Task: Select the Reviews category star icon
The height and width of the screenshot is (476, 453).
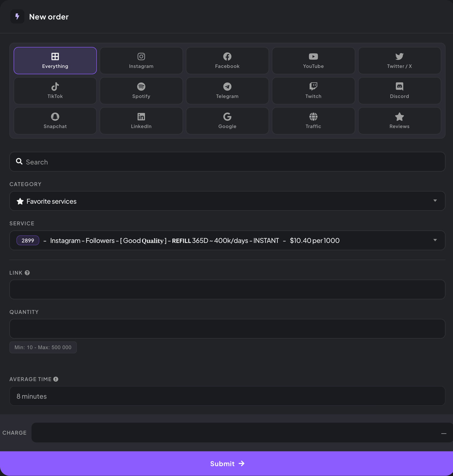Action: (x=399, y=117)
